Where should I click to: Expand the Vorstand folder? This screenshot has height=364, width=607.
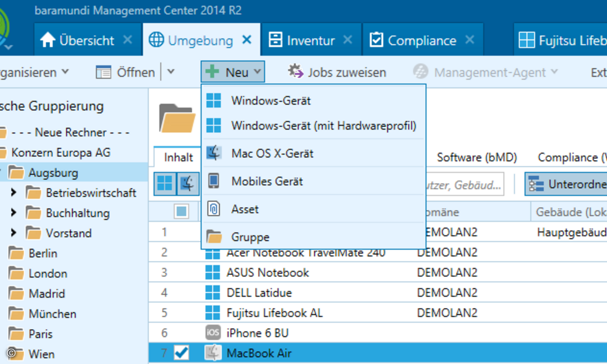13,233
